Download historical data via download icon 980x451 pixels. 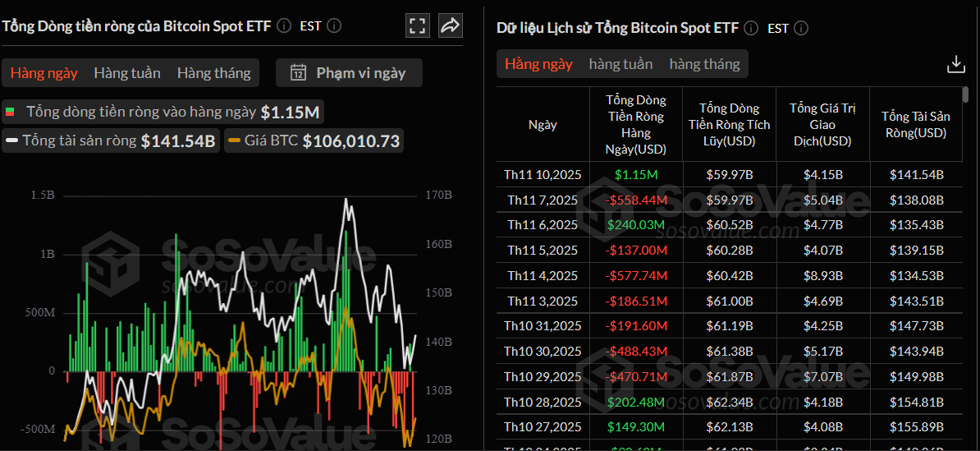(955, 64)
